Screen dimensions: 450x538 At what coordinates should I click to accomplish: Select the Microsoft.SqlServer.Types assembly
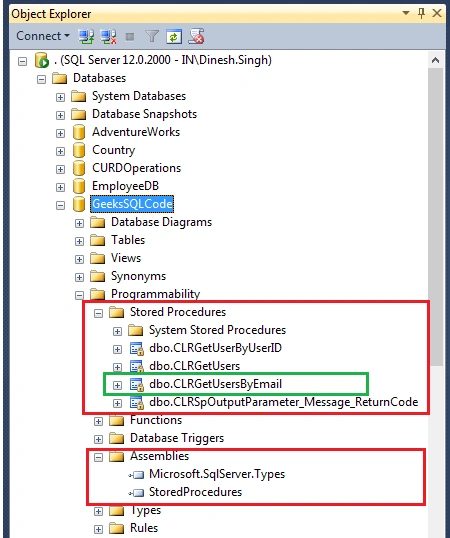pos(217,474)
